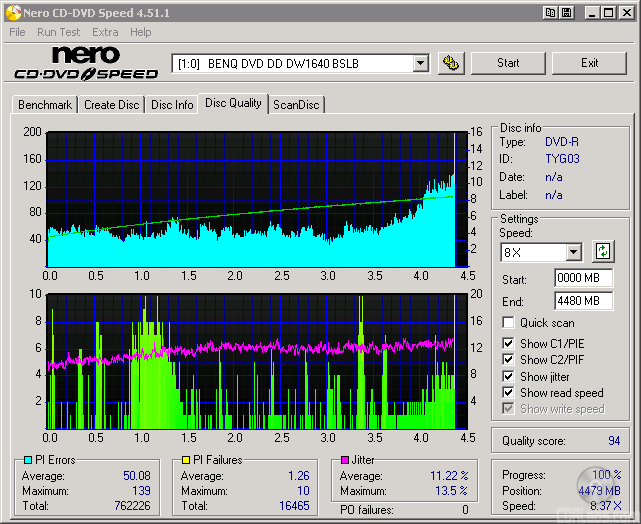The height and width of the screenshot is (524, 641).
Task: Open the BENQ drive selection dropdown
Action: (x=420, y=63)
